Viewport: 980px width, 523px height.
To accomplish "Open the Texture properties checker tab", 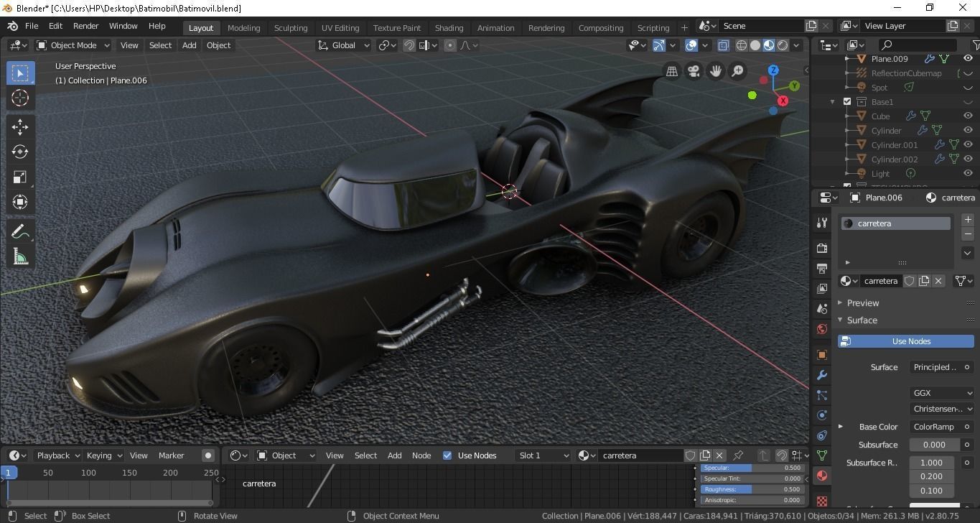I will (822, 500).
